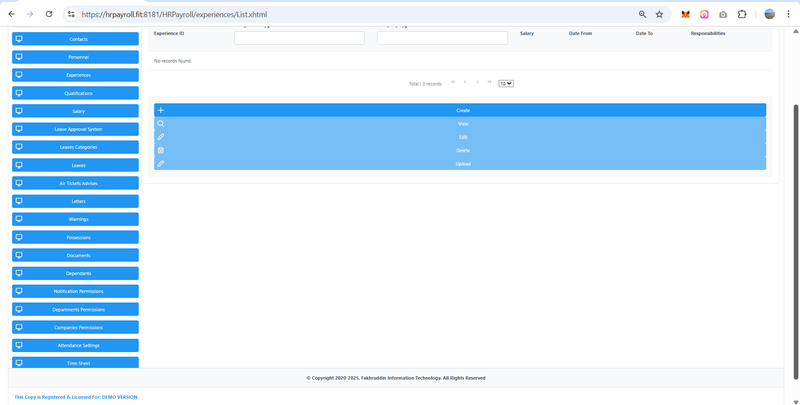Click the pencil icon on Edit button

(161, 137)
